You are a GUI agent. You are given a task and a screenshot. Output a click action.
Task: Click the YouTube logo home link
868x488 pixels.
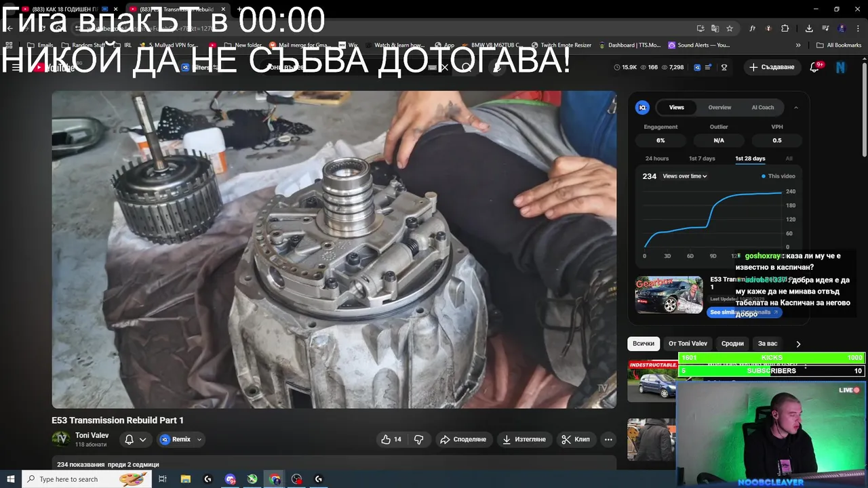pos(54,67)
